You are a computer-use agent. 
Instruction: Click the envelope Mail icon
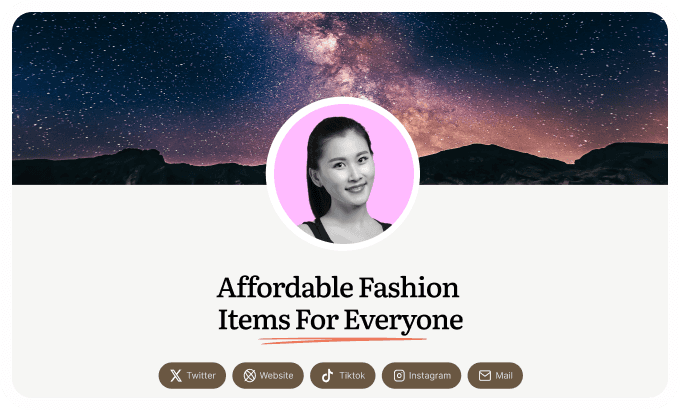pos(485,376)
